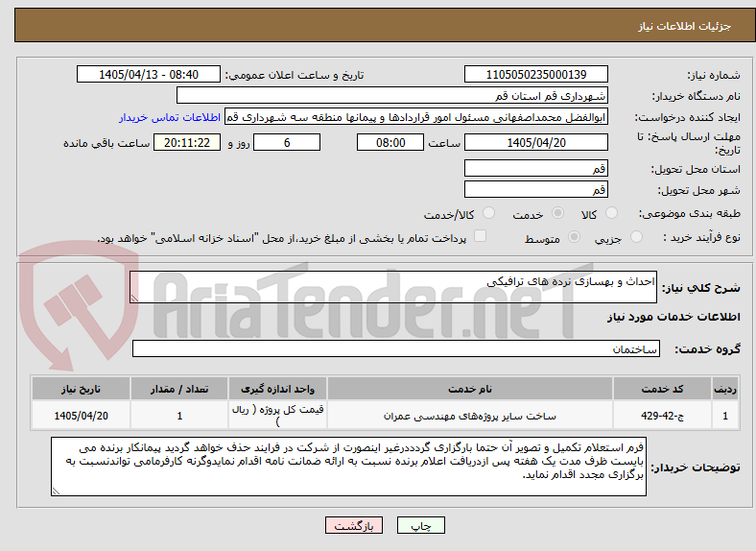This screenshot has width=756, height=551.
Task: Click the response deadline date 1405/04/20 field
Action: [x=535, y=142]
